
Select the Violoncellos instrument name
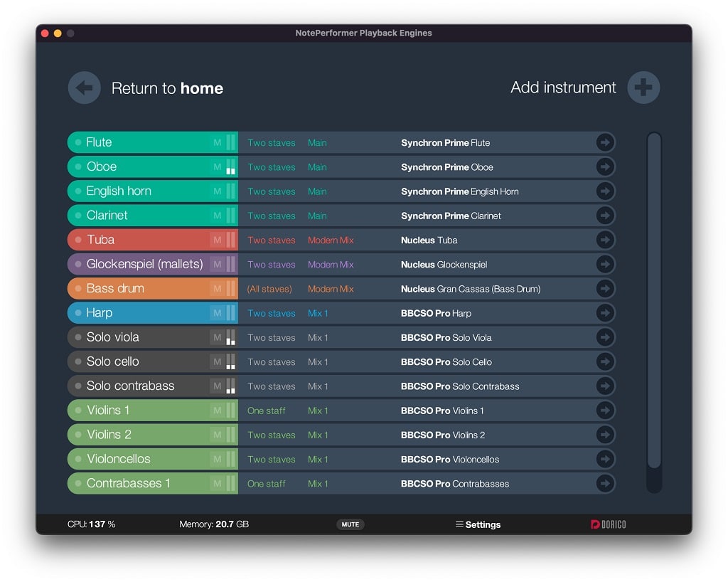[x=119, y=459]
